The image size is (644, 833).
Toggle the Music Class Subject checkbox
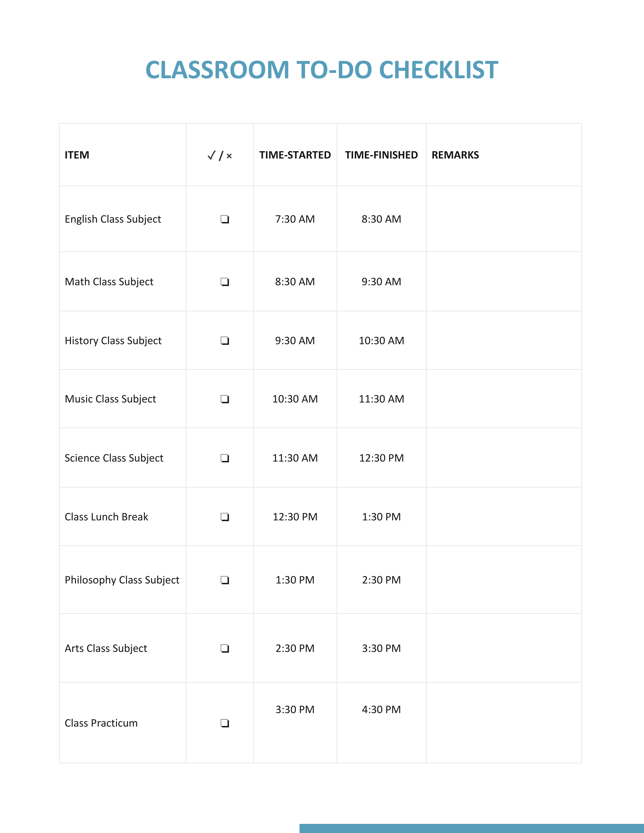click(x=225, y=399)
